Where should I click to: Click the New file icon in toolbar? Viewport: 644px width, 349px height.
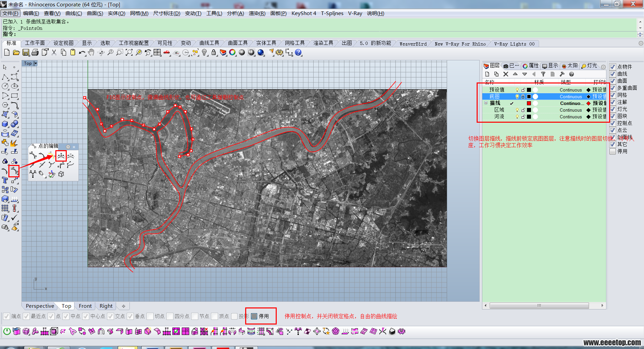[x=7, y=53]
